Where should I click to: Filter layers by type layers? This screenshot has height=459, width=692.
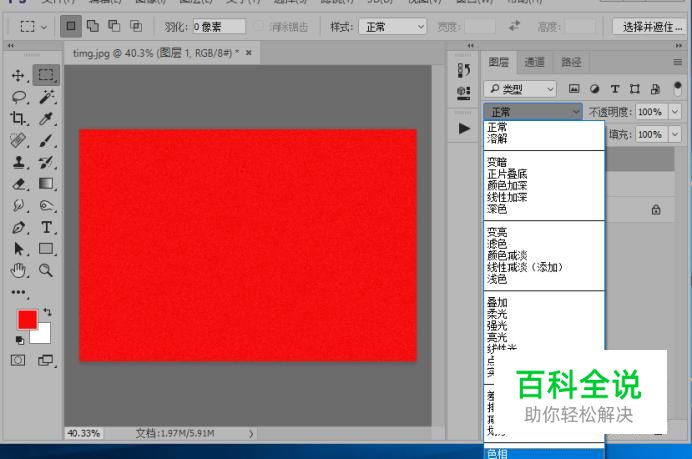(615, 89)
